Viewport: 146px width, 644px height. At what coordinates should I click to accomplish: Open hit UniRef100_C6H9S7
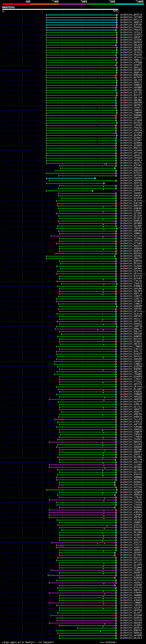point(131,361)
